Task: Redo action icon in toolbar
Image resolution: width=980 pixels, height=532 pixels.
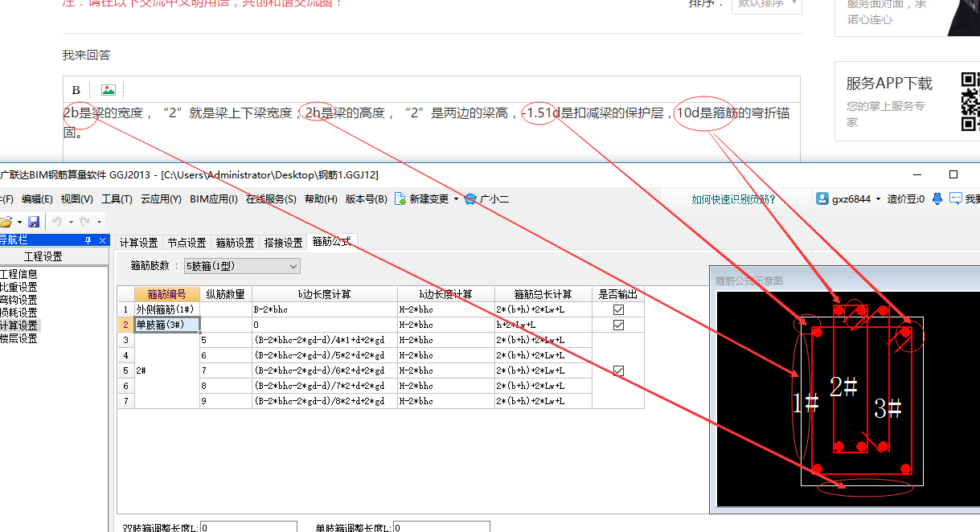Action: (x=85, y=221)
